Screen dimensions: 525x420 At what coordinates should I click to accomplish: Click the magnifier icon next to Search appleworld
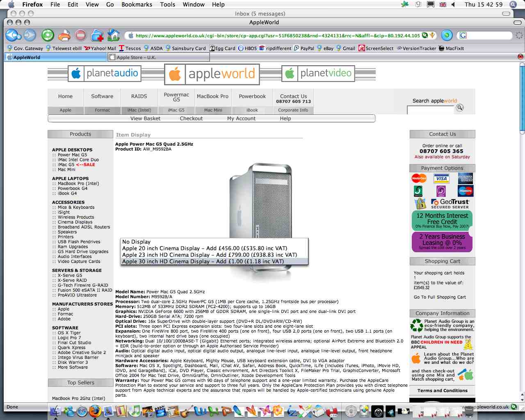pos(460,108)
